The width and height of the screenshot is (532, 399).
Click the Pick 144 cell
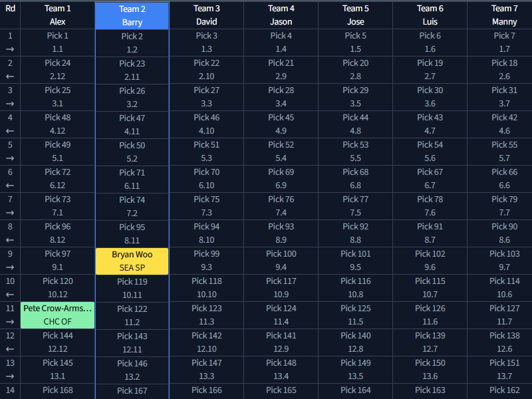pyautogui.click(x=58, y=342)
